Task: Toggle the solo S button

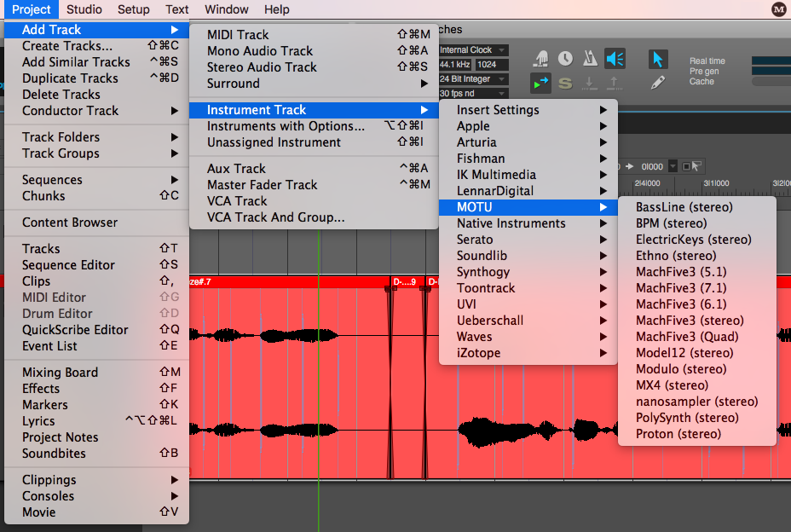Action: pyautogui.click(x=565, y=83)
